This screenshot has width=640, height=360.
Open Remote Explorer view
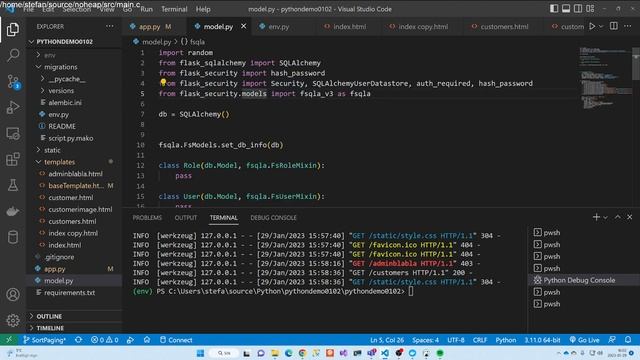tap(13, 133)
